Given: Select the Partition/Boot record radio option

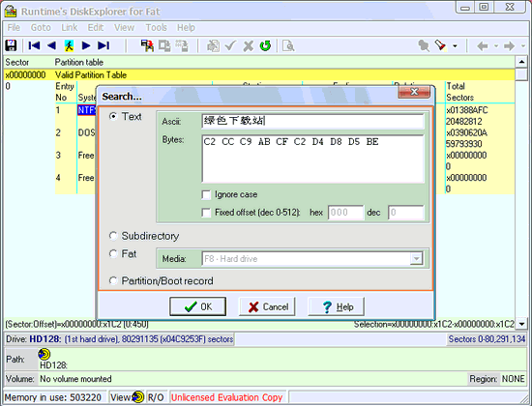Looking at the screenshot, I should [x=113, y=281].
